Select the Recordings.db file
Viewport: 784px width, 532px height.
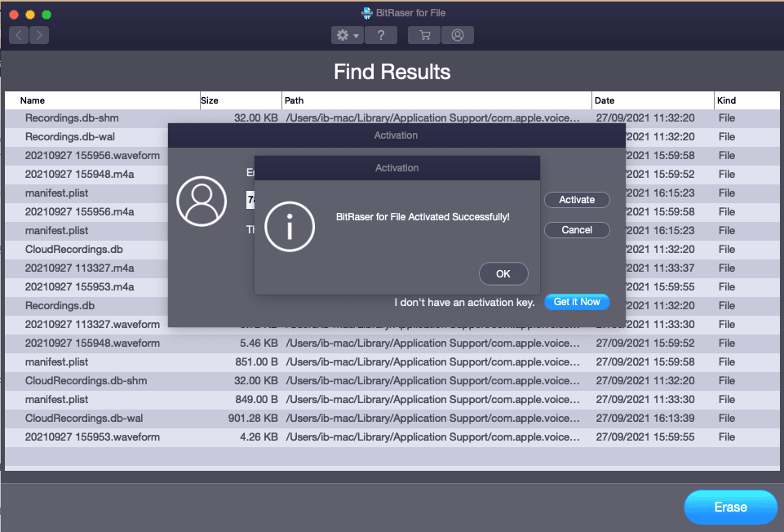coord(60,305)
